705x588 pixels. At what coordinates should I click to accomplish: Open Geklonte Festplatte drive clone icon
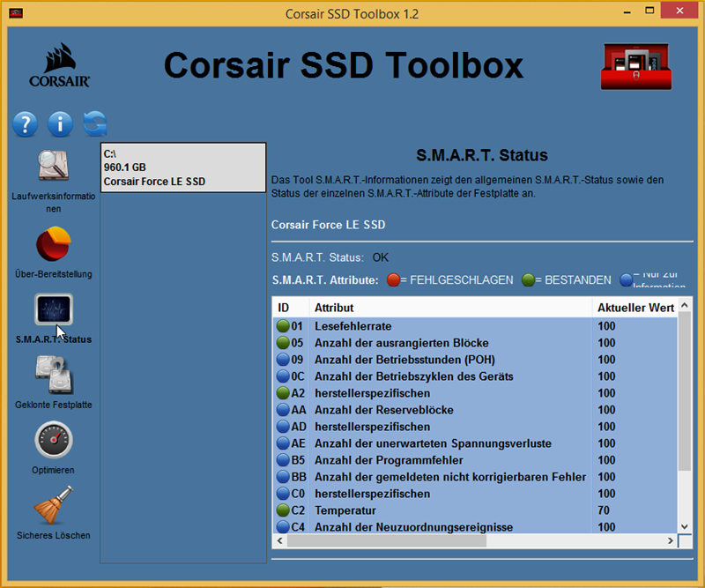click(x=54, y=375)
